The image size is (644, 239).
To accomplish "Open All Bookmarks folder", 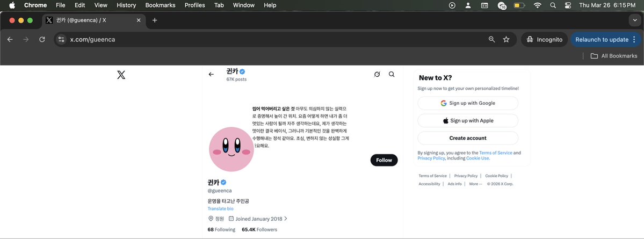I will pyautogui.click(x=614, y=56).
